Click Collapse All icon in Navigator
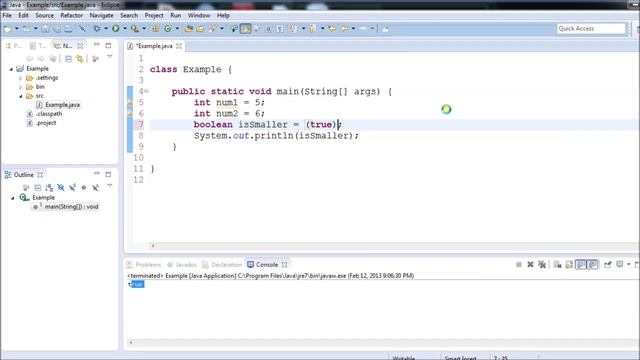 [69, 59]
